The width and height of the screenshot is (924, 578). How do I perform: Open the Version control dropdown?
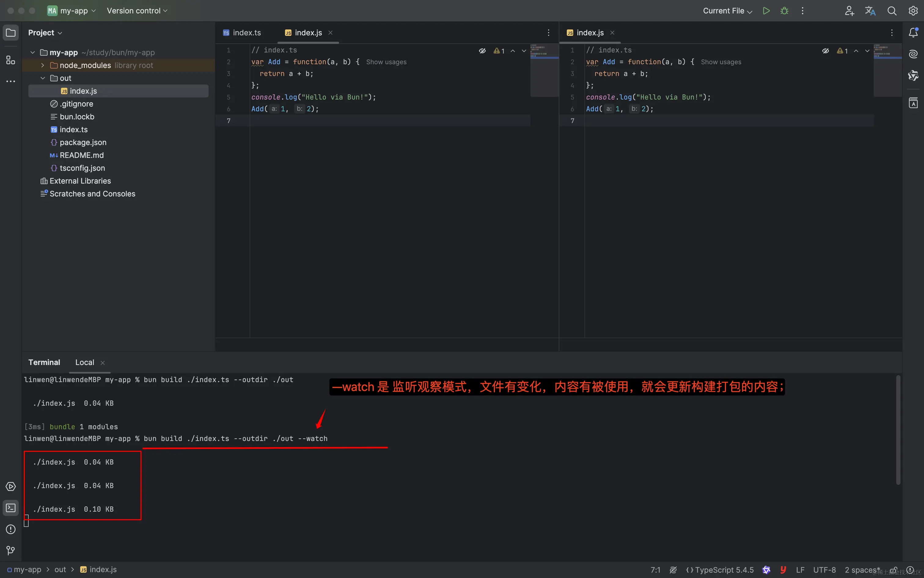137,11
